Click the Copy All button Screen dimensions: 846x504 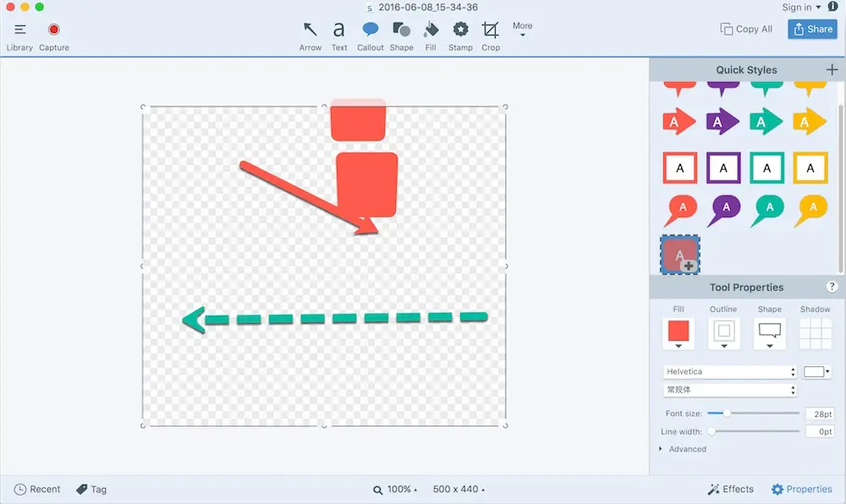(746, 29)
